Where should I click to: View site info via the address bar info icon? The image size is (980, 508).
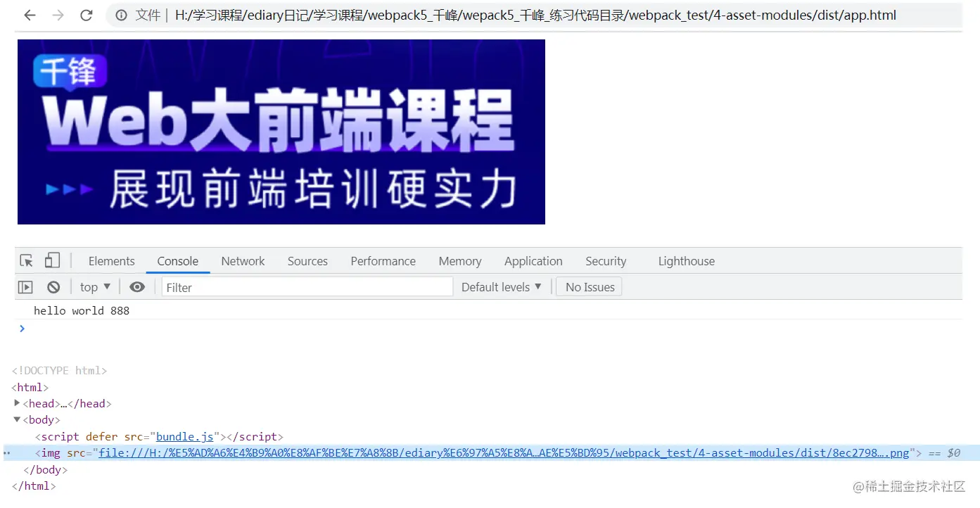click(122, 15)
